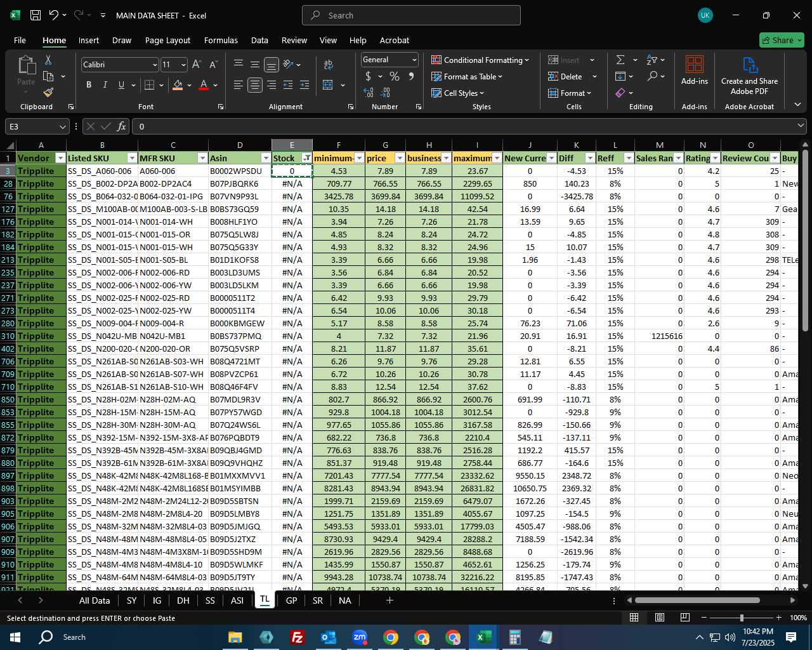Switch to Page Layout view in status bar
This screenshot has height=650, width=812.
click(660, 618)
